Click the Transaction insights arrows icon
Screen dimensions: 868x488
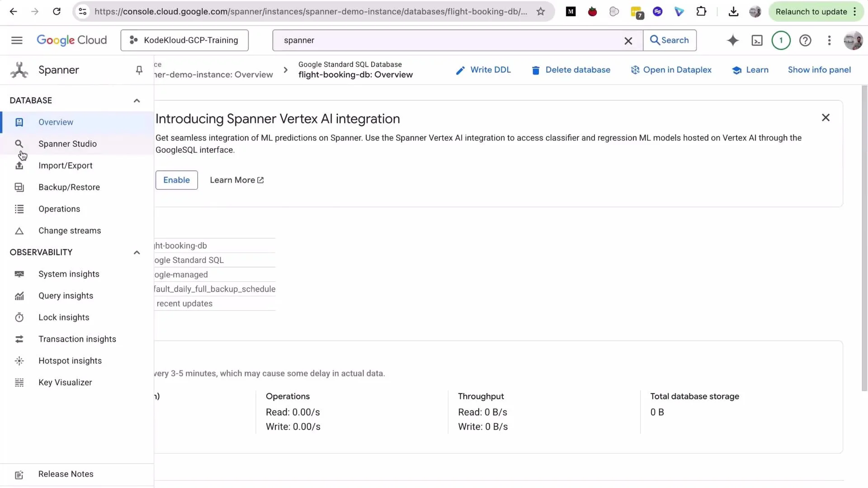point(19,339)
